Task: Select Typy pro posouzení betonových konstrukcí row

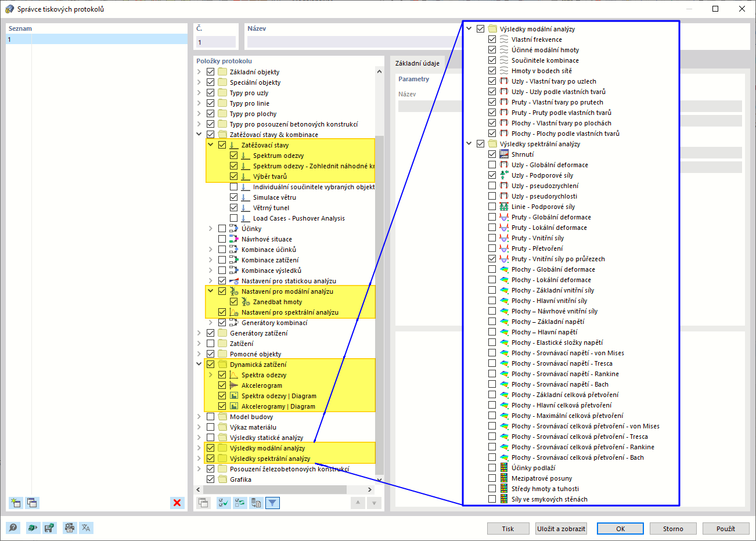Action: [294, 124]
